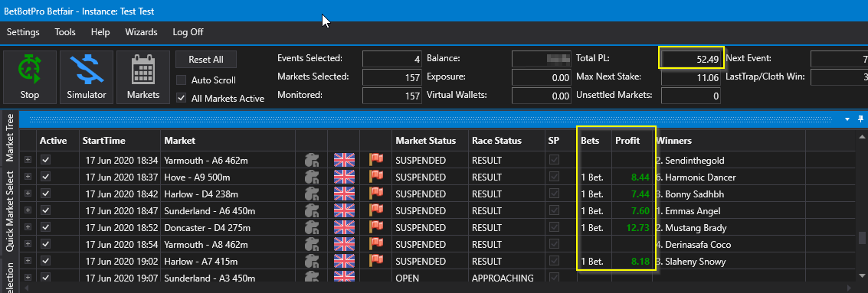Click greyhound icon in Sunderland - A6 450m row
This screenshot has width=868, height=293.
click(312, 210)
